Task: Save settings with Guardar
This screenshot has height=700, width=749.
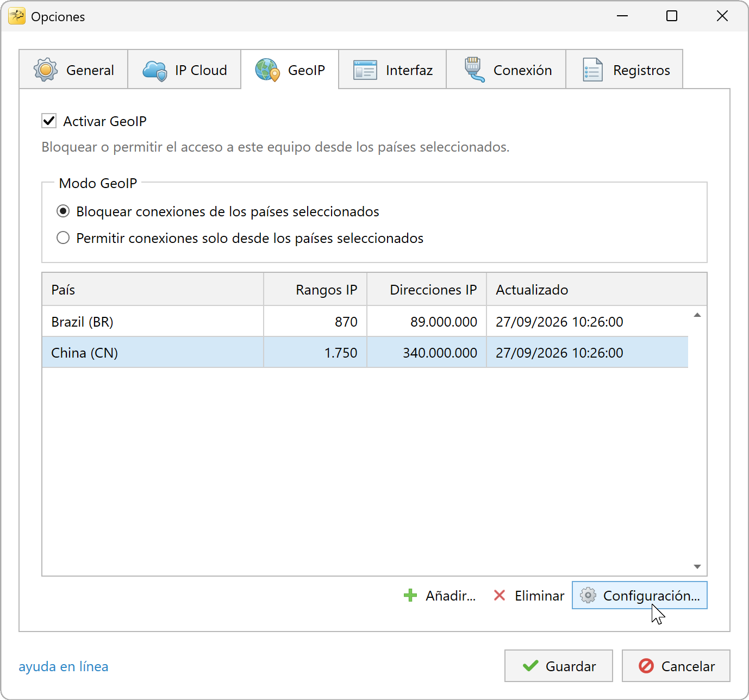Action: coord(559,666)
